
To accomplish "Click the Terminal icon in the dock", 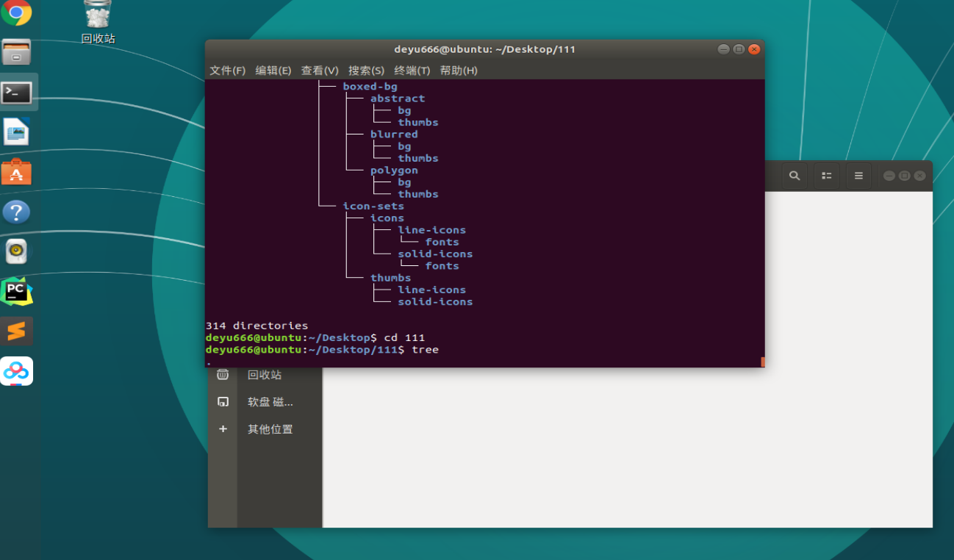I will [16, 93].
